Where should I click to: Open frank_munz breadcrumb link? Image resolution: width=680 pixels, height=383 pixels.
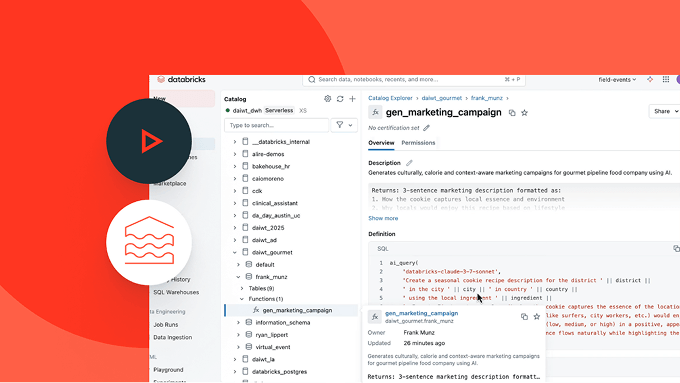pyautogui.click(x=487, y=98)
